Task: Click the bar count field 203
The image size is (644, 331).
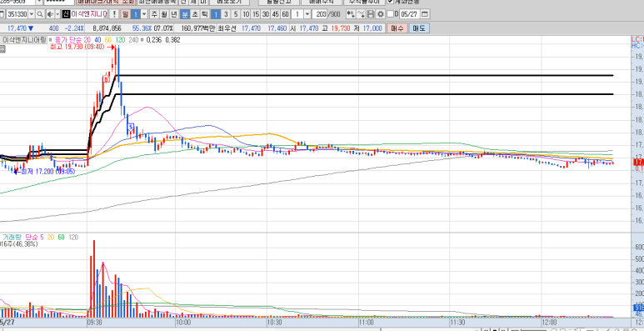Action: coord(321,14)
